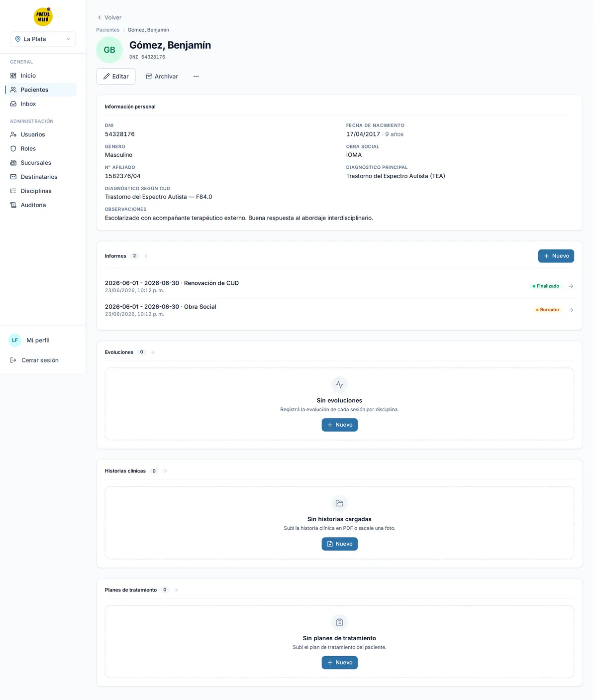Screen dimensions: 597x700
Task: Click the Roles shield icon
Action: (13, 148)
